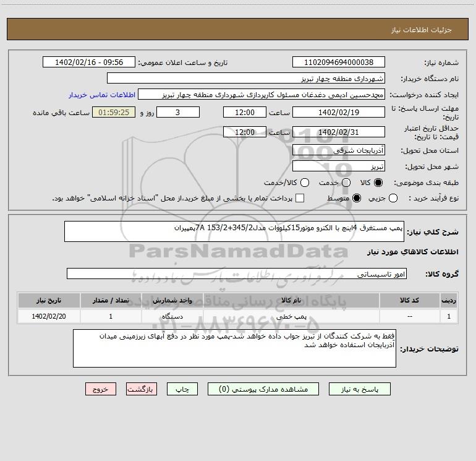This screenshot has width=476, height=461.
Task: Click the نام کالا column header
Action: pyautogui.click(x=291, y=300)
